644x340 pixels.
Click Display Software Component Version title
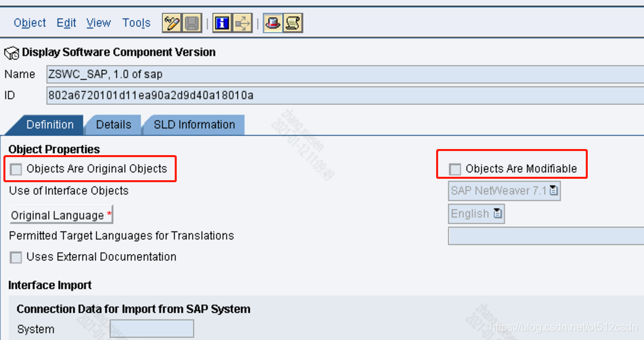(119, 52)
